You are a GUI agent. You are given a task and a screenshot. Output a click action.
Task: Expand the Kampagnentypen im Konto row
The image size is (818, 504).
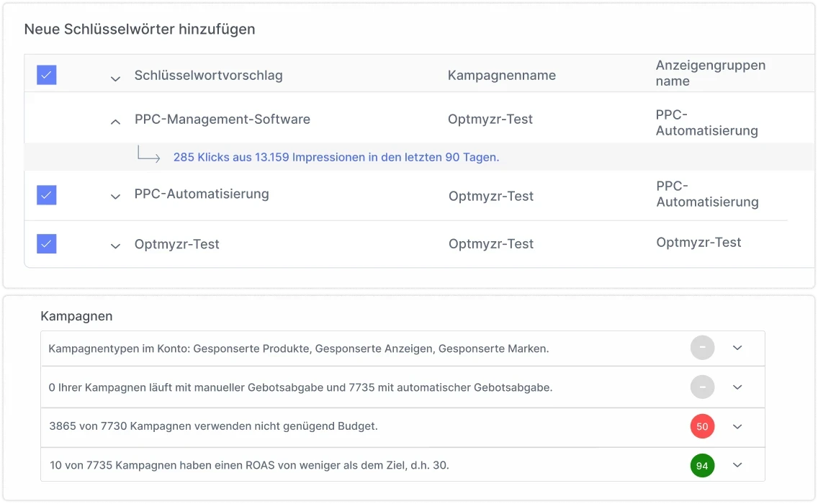pos(737,348)
